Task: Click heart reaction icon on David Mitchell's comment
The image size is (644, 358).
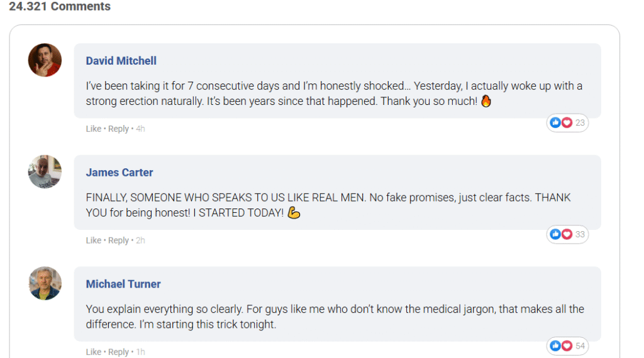Action: pyautogui.click(x=566, y=123)
